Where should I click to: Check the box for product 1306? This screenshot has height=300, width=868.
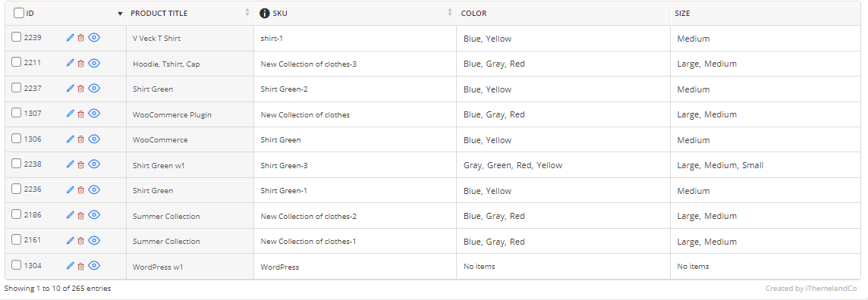[17, 138]
